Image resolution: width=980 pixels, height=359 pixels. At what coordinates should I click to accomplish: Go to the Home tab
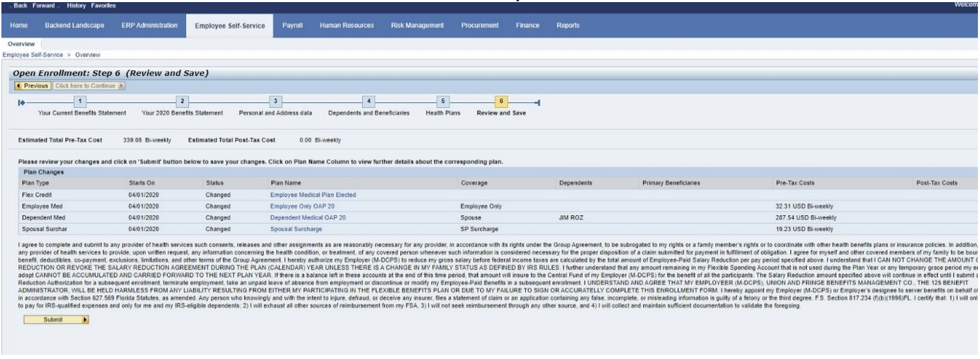pyautogui.click(x=19, y=25)
